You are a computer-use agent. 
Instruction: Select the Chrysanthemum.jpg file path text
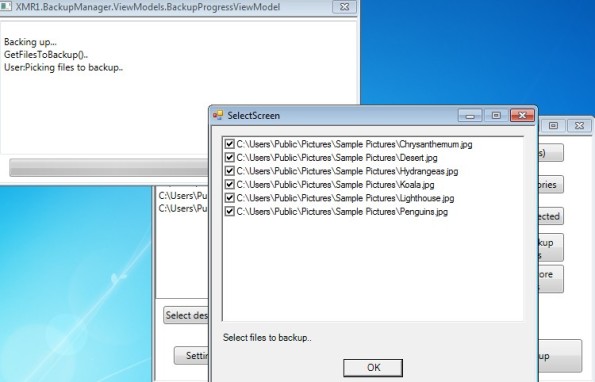(x=354, y=144)
